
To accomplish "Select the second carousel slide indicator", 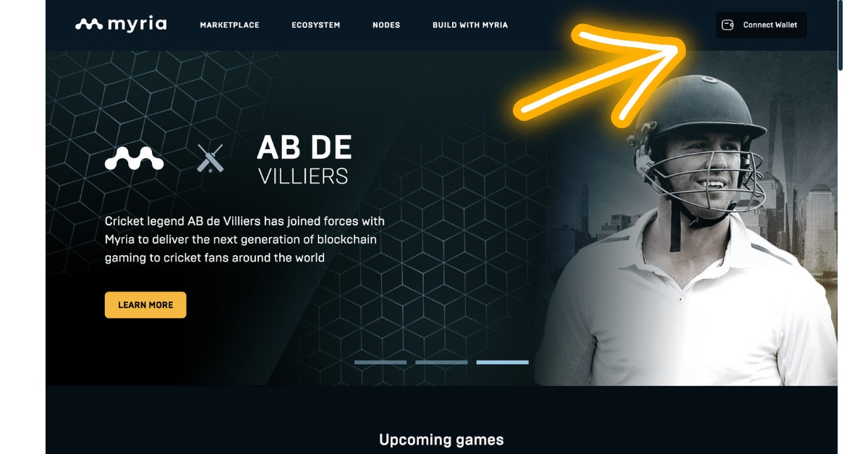I will [x=441, y=362].
